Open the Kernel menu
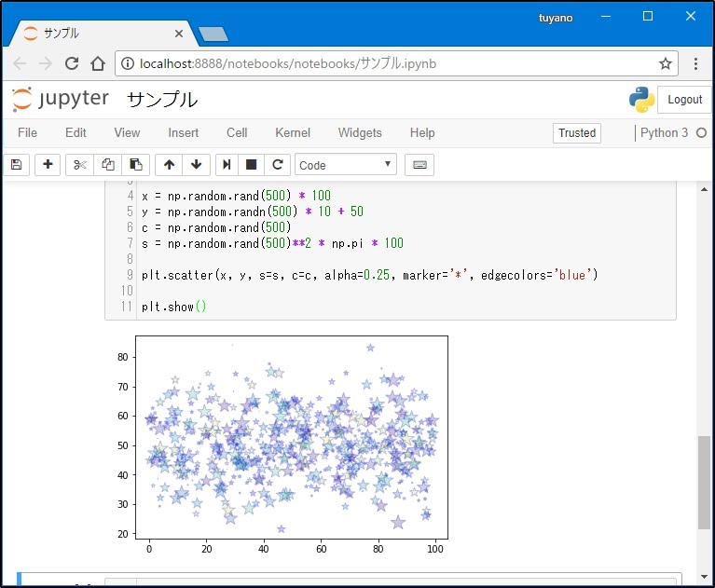Viewport: 715px width, 588px height. [293, 132]
